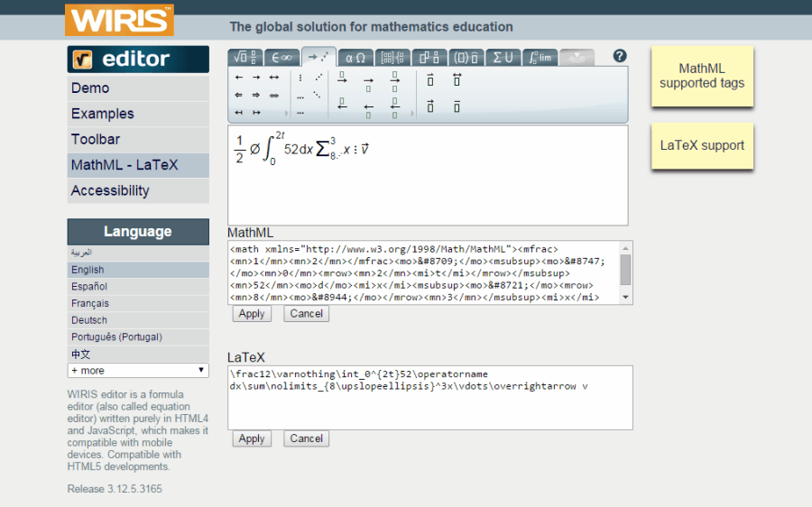The image size is (812, 507).
Task: Open the parentheses and accents tab
Action: 466,57
